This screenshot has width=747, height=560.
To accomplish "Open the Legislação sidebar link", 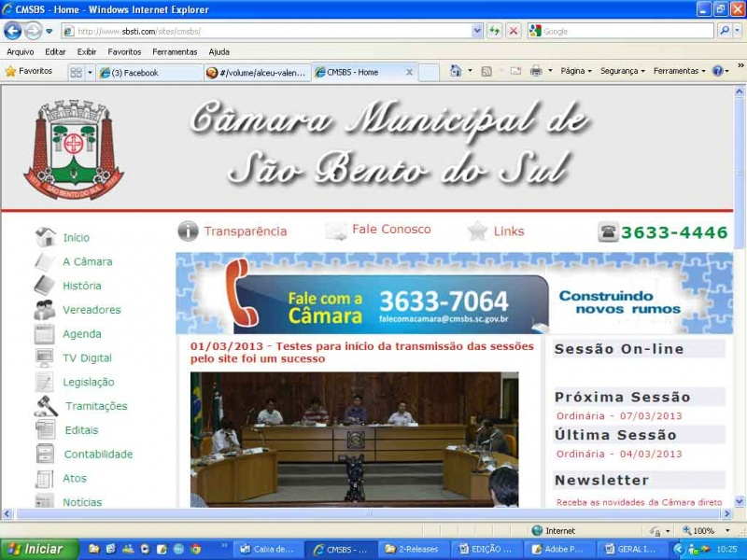I will (89, 382).
